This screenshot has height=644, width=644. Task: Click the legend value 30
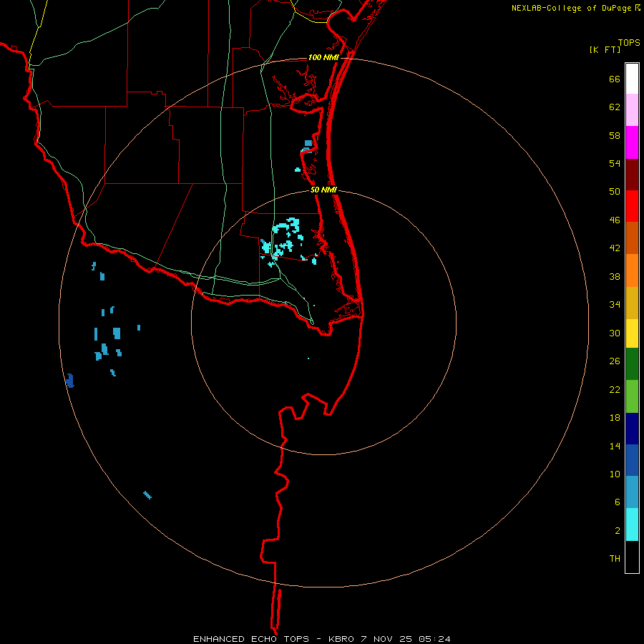615,333
